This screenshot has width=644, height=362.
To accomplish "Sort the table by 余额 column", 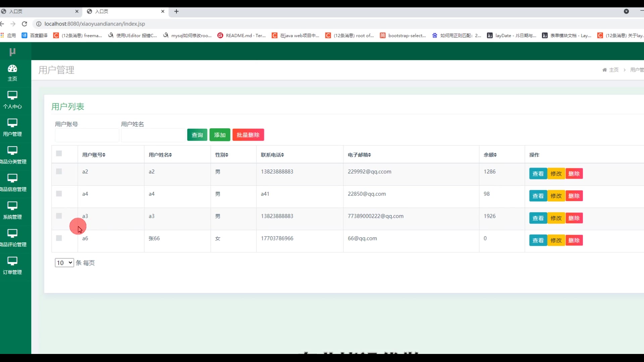I will click(x=490, y=155).
